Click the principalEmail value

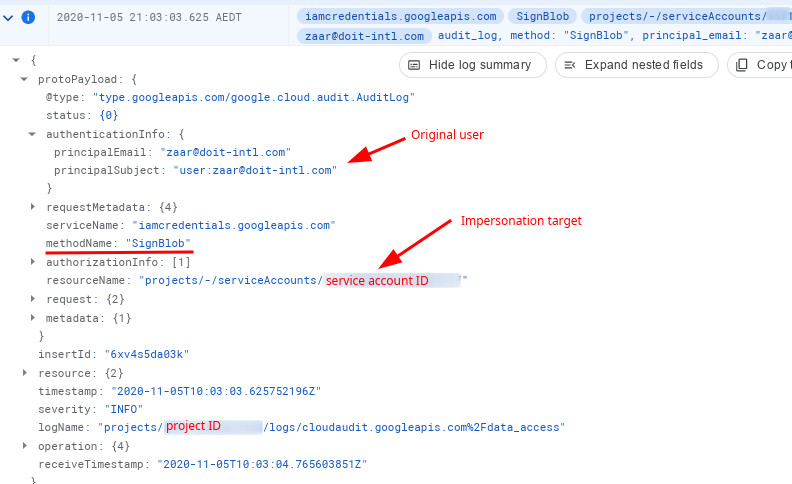[x=225, y=152]
